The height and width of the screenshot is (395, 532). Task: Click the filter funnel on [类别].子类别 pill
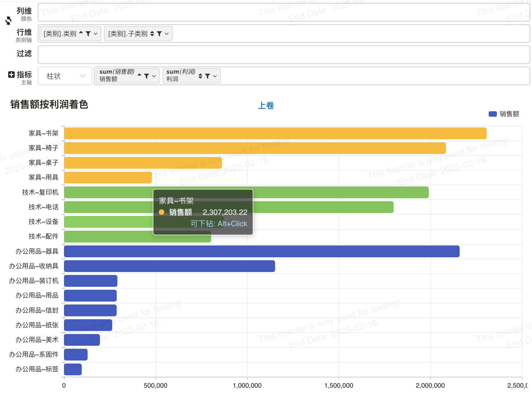click(159, 34)
